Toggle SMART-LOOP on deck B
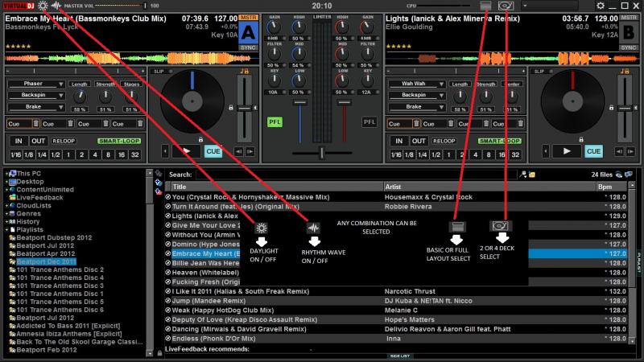 pyautogui.click(x=500, y=141)
